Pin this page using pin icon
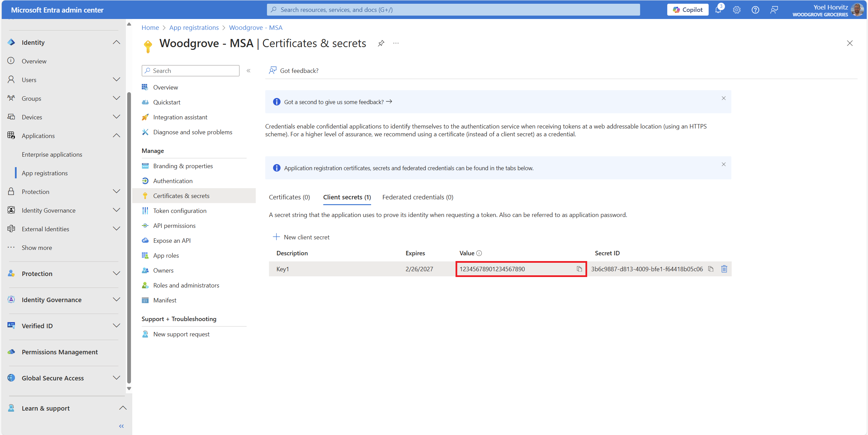This screenshot has width=868, height=435. [381, 43]
